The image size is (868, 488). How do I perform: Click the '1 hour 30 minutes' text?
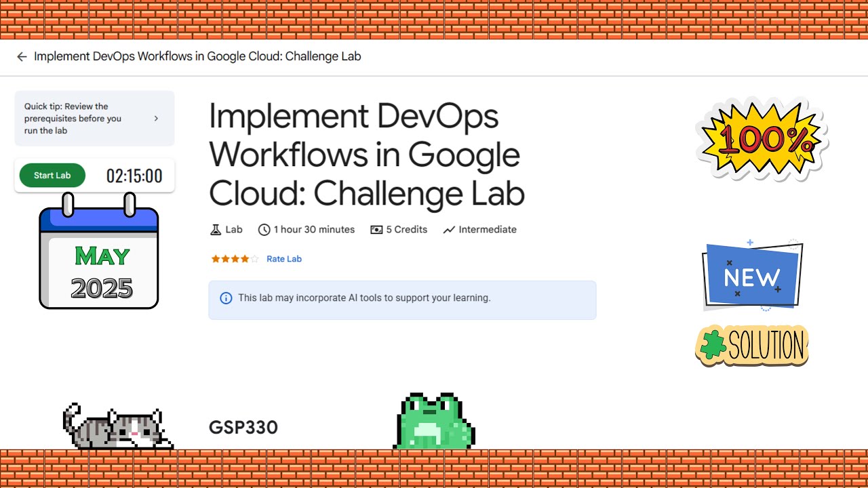click(x=315, y=230)
